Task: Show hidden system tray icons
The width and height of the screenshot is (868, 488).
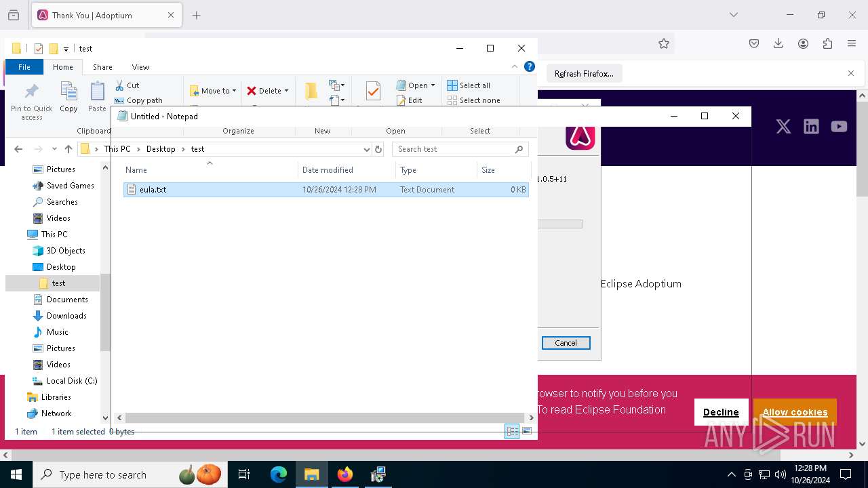Action: (731, 474)
